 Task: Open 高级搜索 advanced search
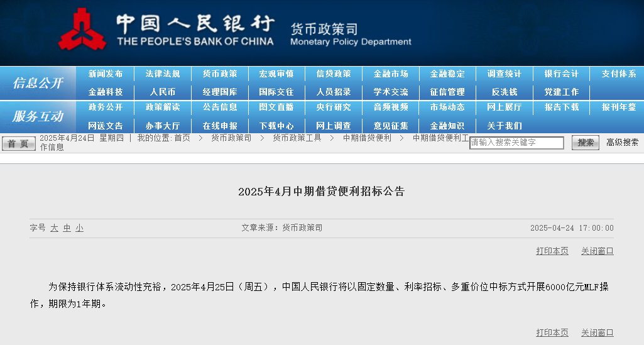(622, 143)
